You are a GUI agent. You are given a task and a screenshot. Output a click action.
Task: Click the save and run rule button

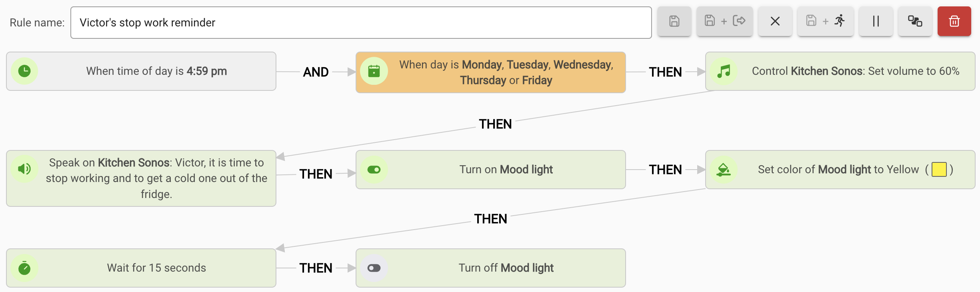point(825,21)
